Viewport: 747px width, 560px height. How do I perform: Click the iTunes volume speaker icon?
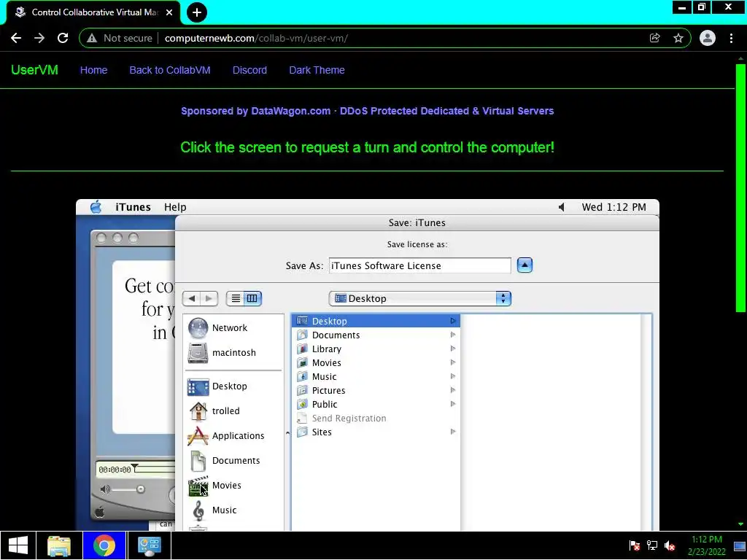point(105,489)
